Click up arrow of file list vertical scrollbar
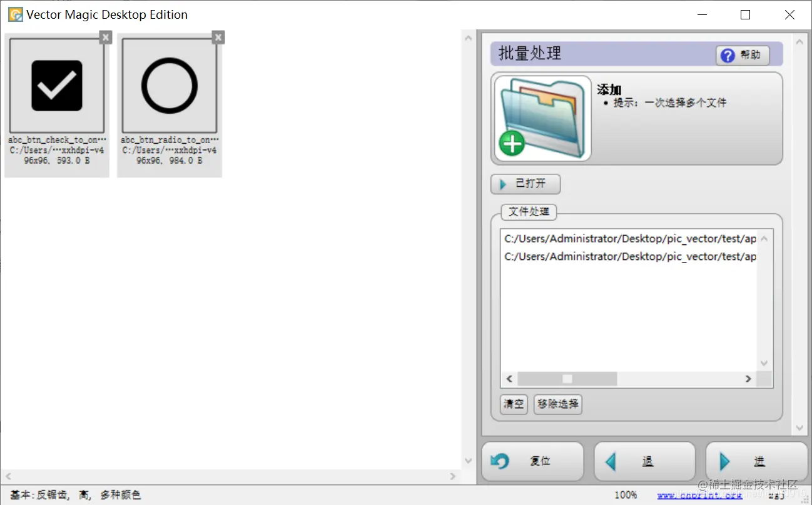Viewport: 812px width, 505px height. tap(764, 239)
